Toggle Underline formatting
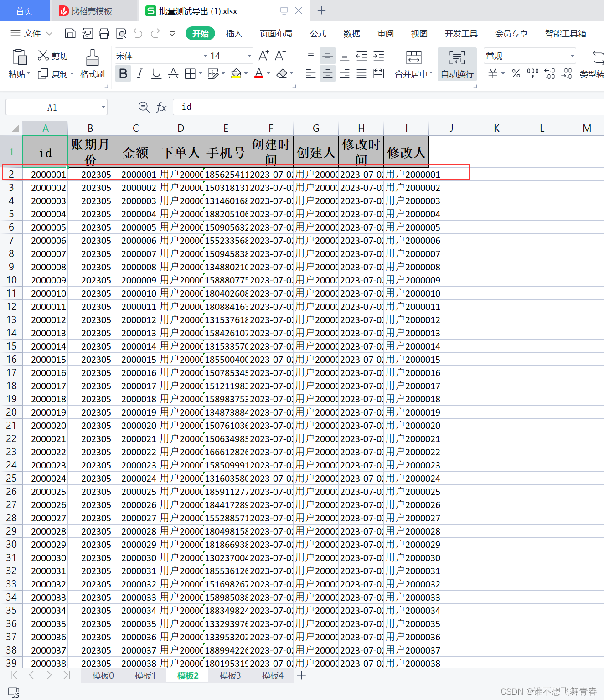This screenshot has width=604, height=700. tap(156, 73)
